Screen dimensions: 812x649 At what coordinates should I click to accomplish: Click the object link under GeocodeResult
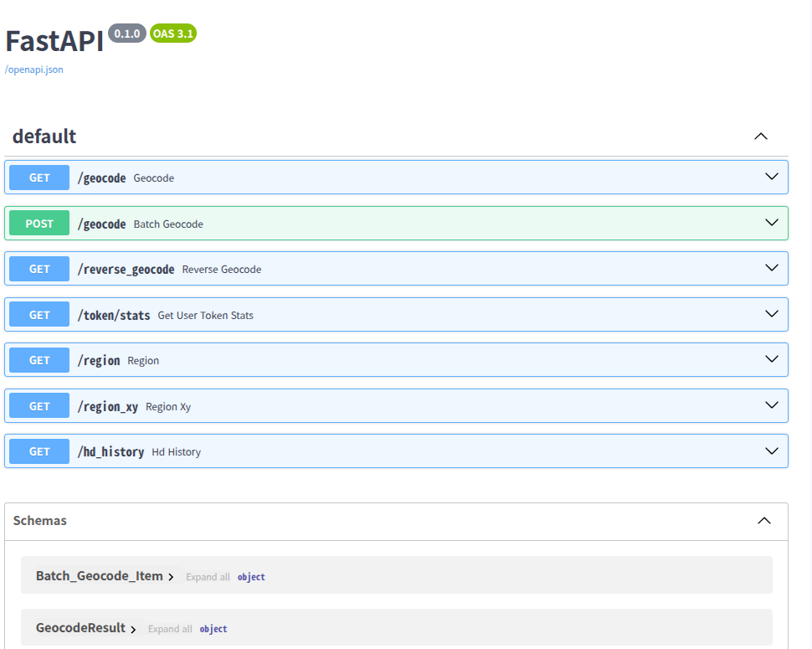213,629
